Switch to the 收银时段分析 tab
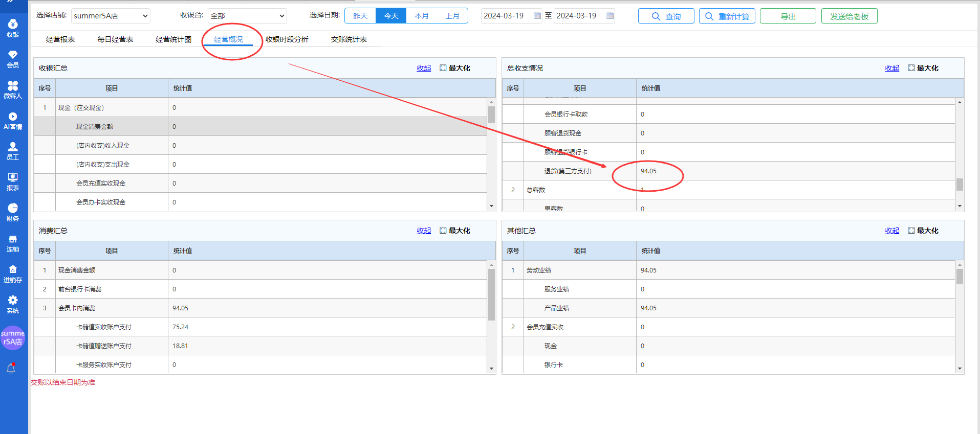This screenshot has height=434, width=980. (x=287, y=39)
